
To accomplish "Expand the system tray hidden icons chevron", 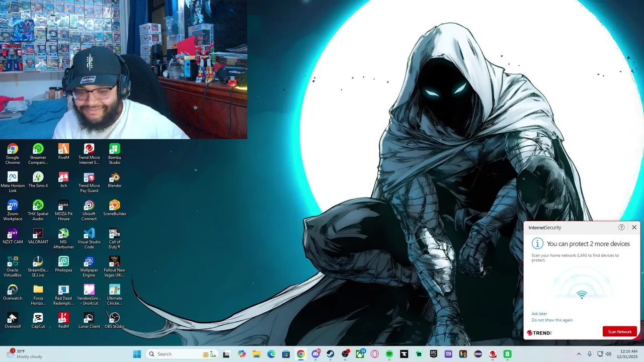I will click(x=579, y=354).
